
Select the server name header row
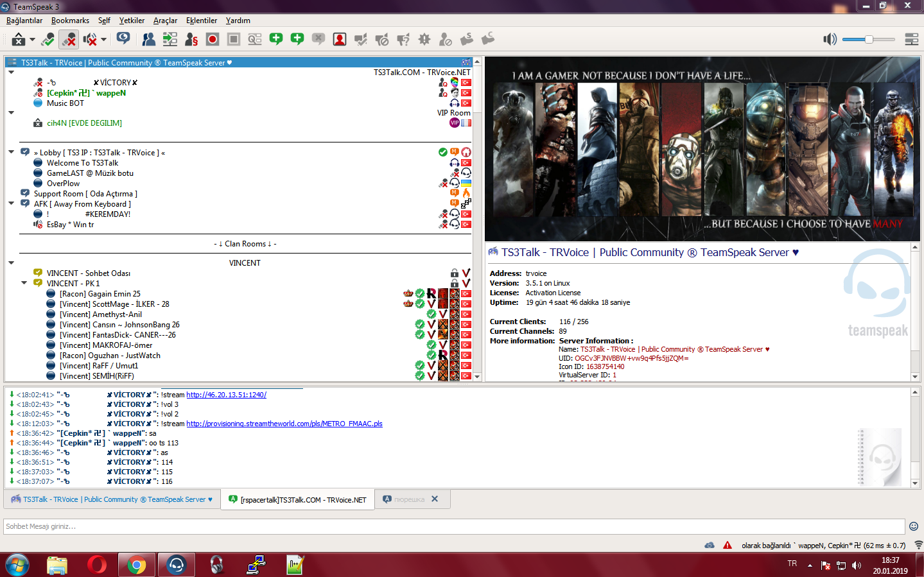[239, 62]
